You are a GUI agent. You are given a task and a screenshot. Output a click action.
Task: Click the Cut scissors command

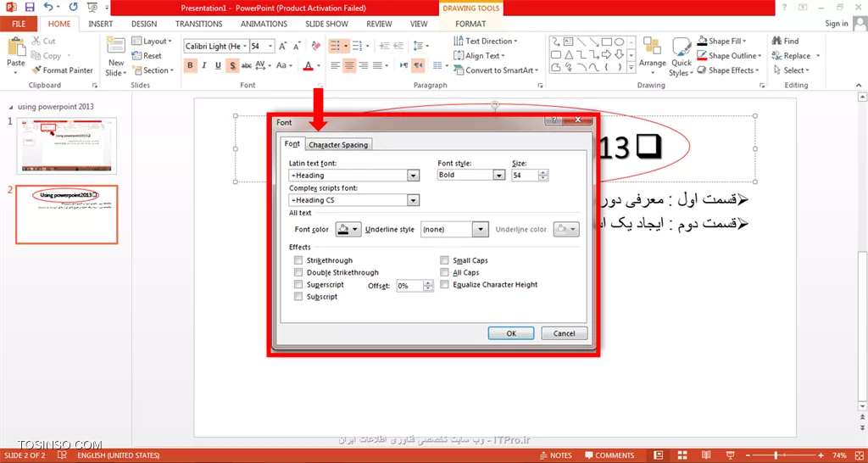(44, 41)
